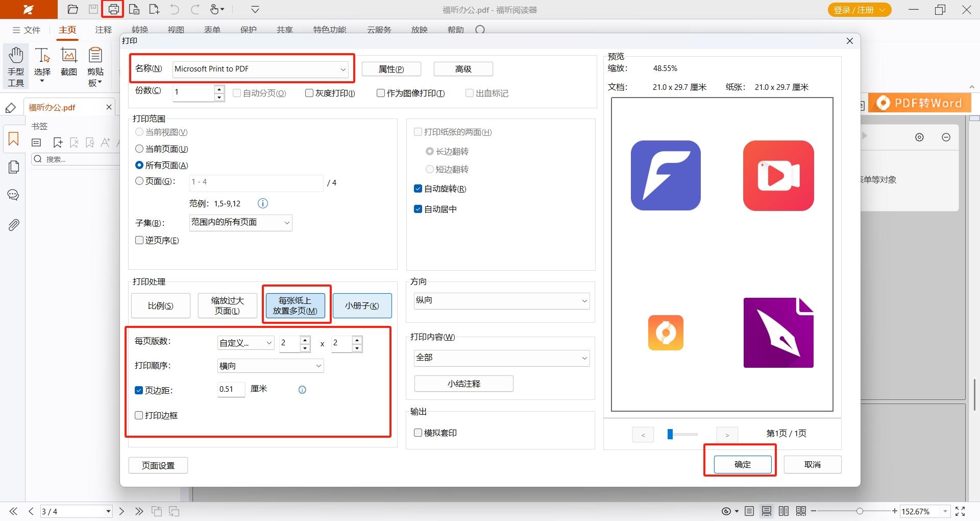
Task: Enable the 灰度打印 grayscale checkbox
Action: [309, 93]
